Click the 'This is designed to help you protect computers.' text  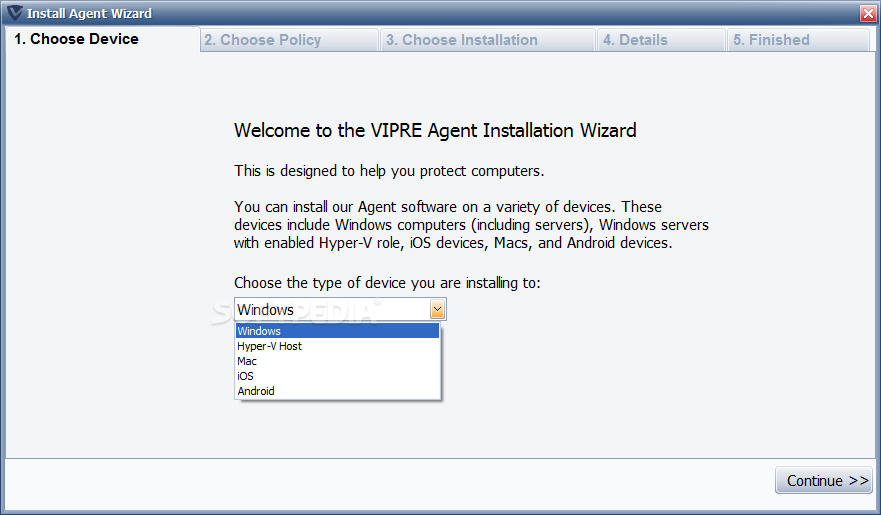tap(389, 171)
